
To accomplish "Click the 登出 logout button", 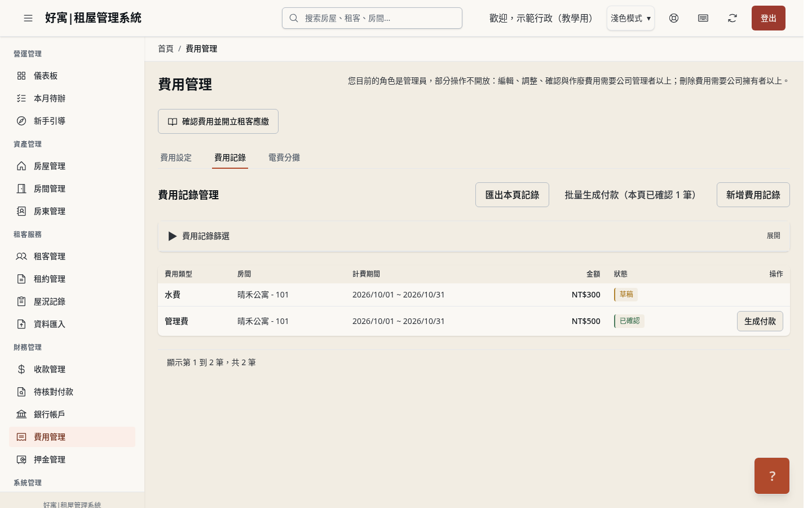I will point(769,18).
